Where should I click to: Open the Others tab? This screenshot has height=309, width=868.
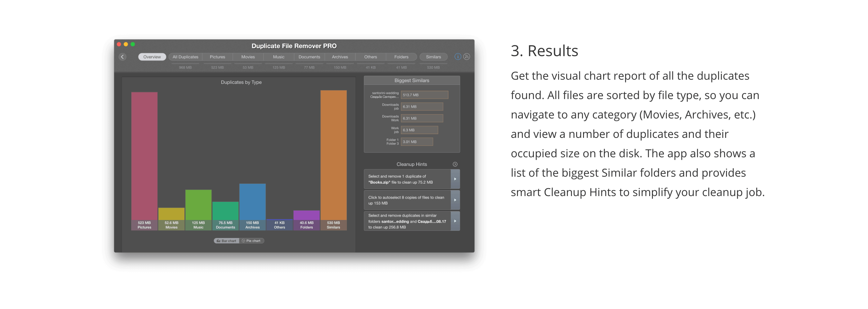click(x=370, y=57)
